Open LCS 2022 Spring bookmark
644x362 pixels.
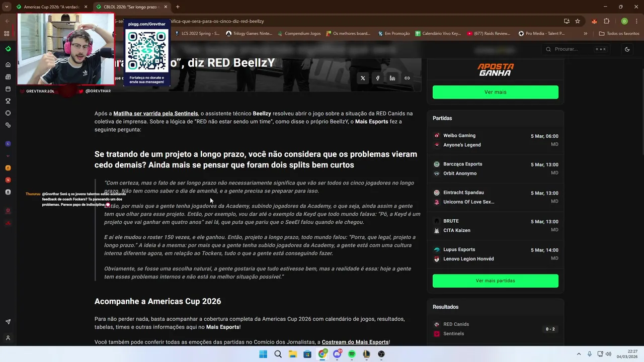click(x=197, y=34)
